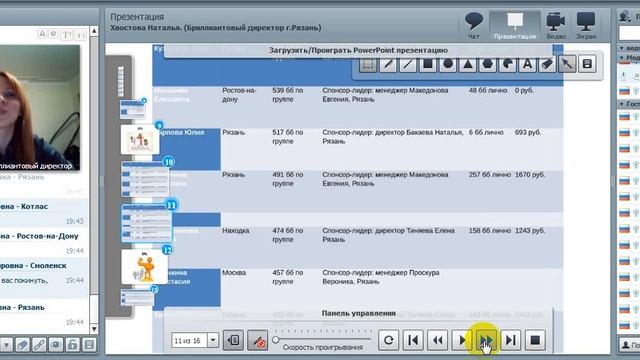Open the dropdown arrow below chat
The height and width of the screenshot is (360, 640).
click(6, 345)
